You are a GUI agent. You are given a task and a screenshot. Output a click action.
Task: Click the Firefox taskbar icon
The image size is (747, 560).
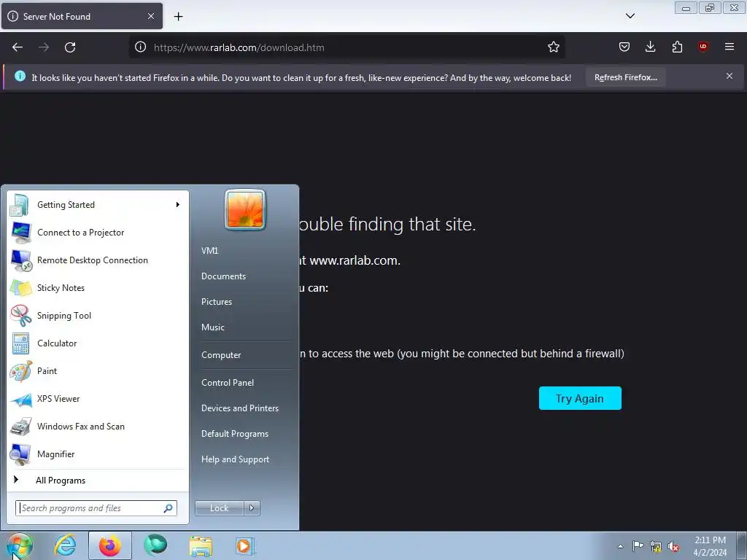tap(110, 545)
